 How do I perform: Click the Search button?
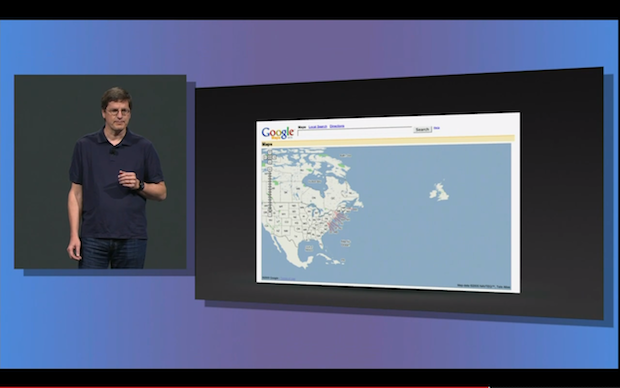point(422,129)
